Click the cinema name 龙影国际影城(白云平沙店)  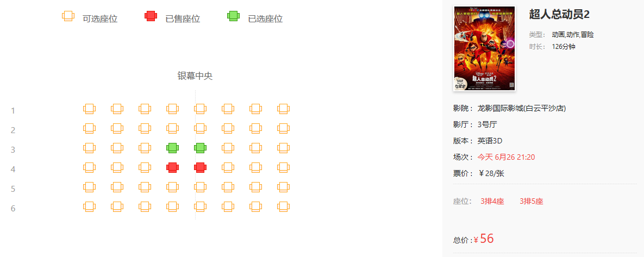(522, 108)
